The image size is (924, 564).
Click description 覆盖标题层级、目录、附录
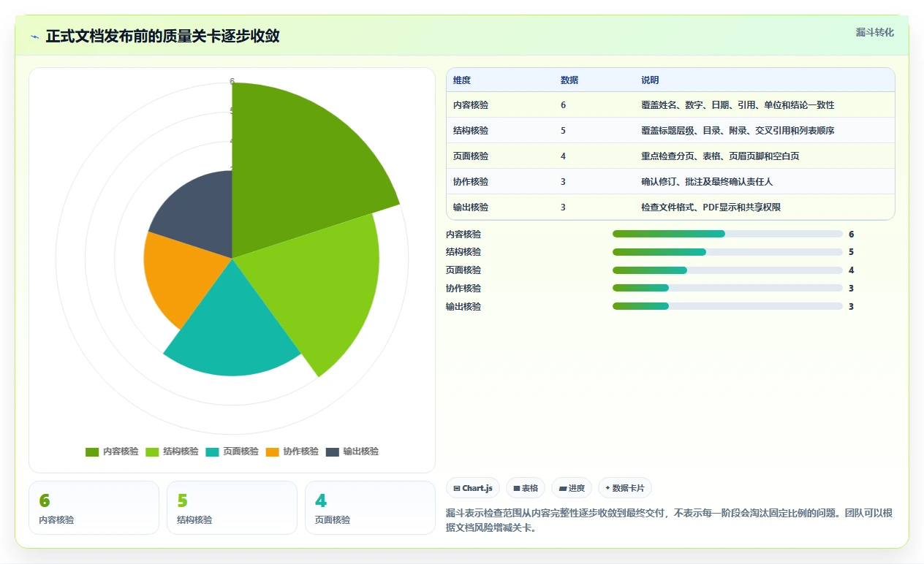[738, 131]
